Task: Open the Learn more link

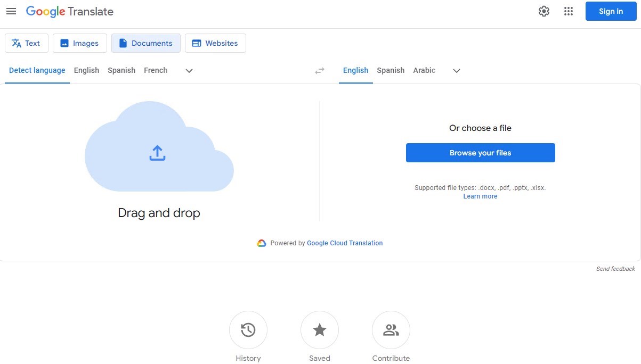Action: pos(480,196)
